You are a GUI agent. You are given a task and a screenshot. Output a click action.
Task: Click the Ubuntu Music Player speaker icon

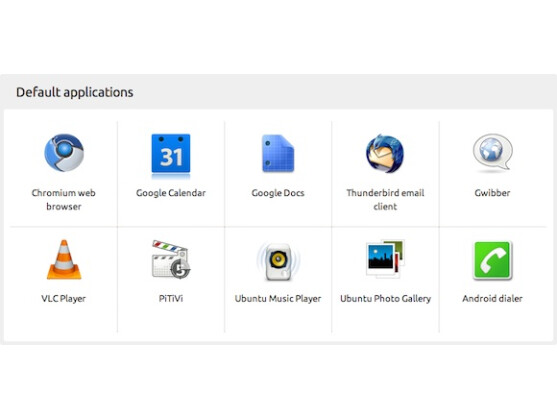[x=278, y=261]
